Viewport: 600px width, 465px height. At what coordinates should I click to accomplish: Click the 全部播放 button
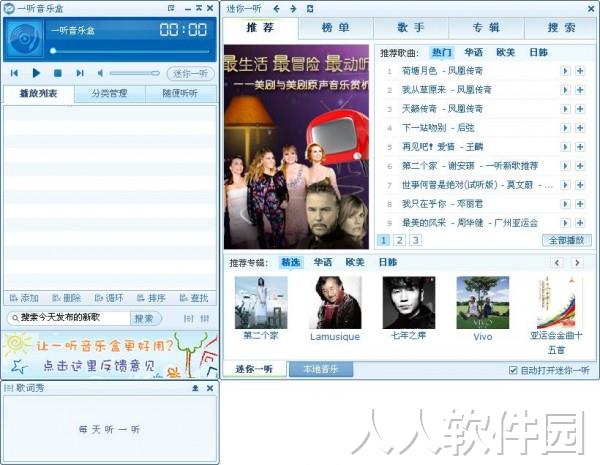(x=567, y=240)
